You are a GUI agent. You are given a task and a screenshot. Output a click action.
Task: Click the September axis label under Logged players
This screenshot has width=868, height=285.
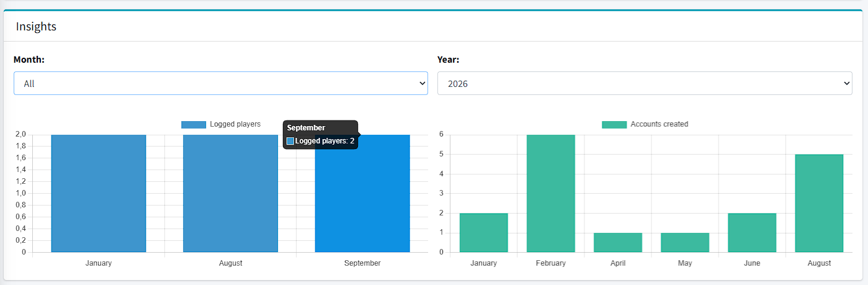point(362,263)
